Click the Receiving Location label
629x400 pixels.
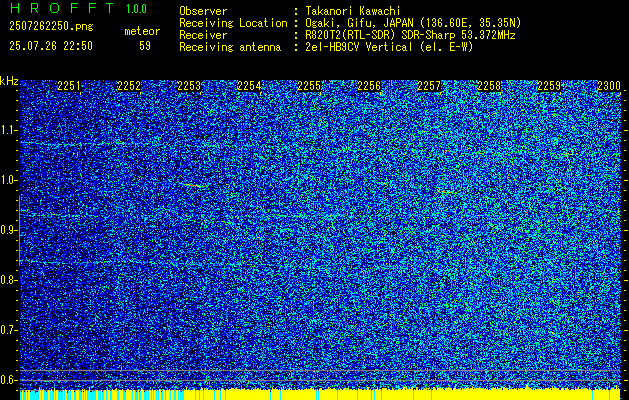point(233,23)
